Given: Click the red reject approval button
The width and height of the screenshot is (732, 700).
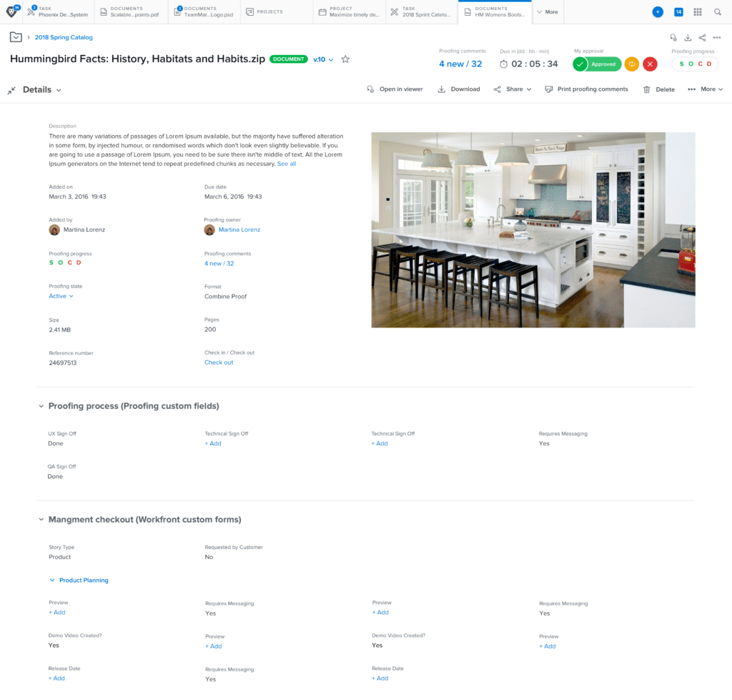Looking at the screenshot, I should pos(650,64).
